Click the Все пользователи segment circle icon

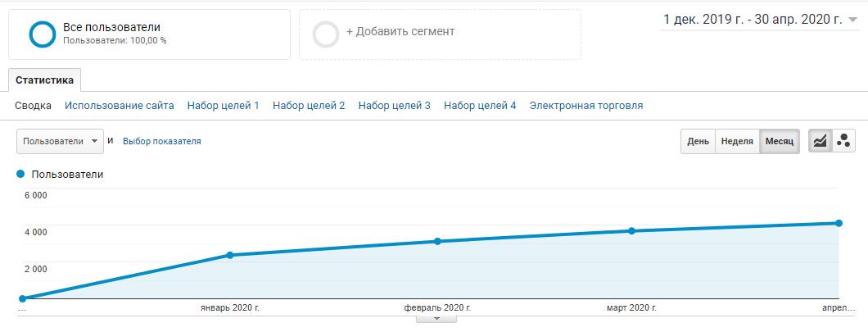[42, 34]
